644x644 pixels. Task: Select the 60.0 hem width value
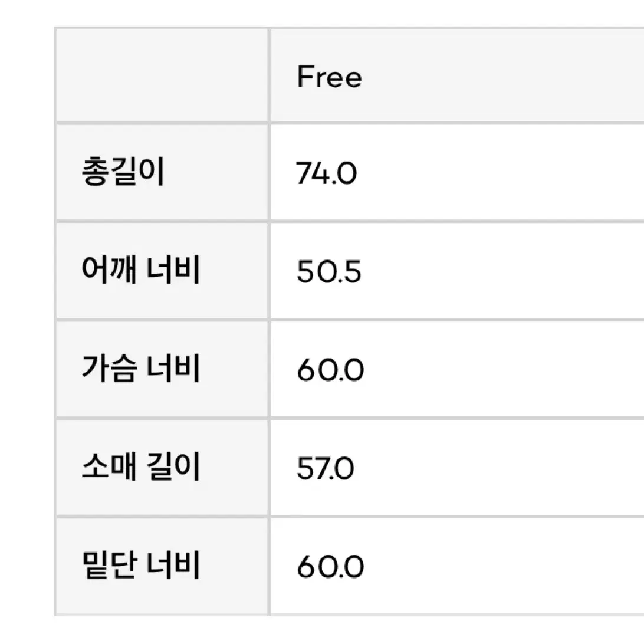(x=330, y=567)
